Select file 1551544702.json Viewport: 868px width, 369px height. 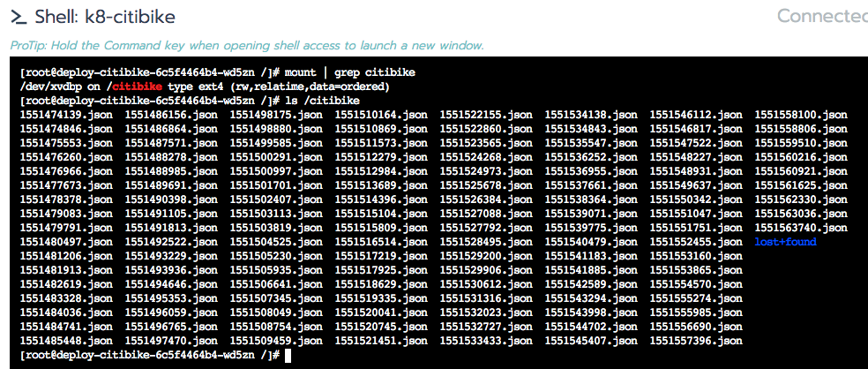pyautogui.click(x=591, y=327)
